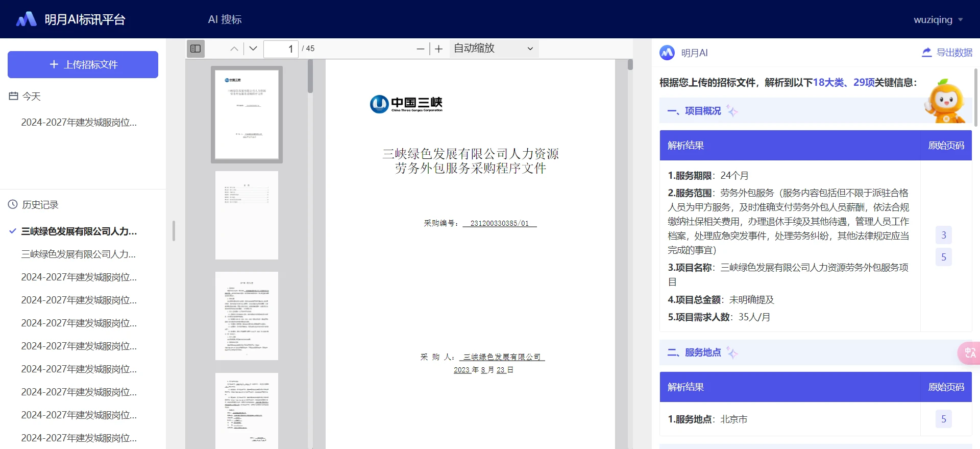
Task: Click the calendar icon beside 今天
Action: pyautogui.click(x=14, y=96)
